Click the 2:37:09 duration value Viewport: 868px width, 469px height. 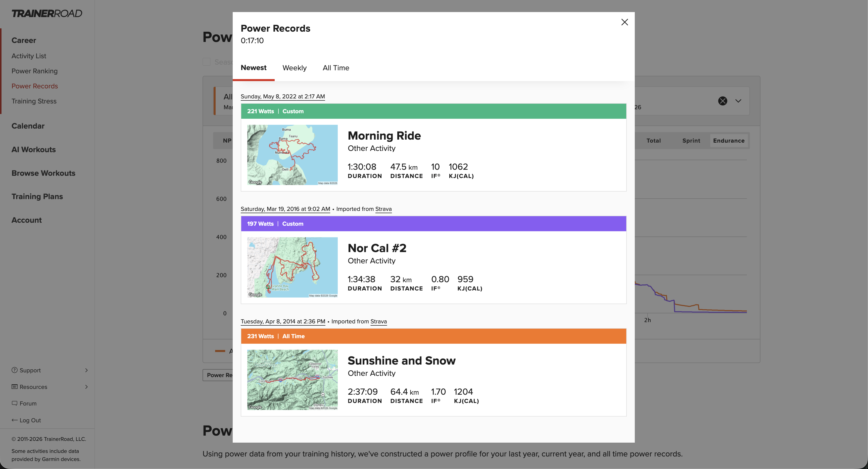pyautogui.click(x=363, y=392)
